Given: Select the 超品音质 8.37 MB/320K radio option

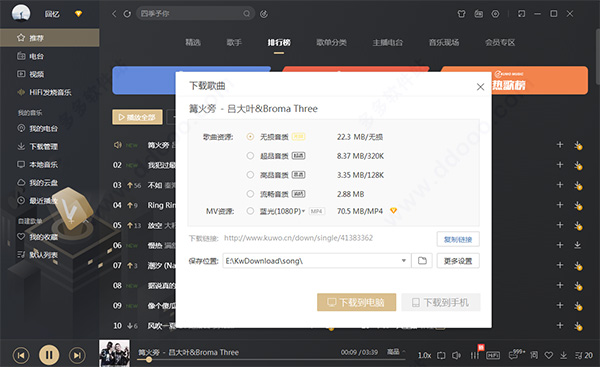Looking at the screenshot, I should coord(250,156).
